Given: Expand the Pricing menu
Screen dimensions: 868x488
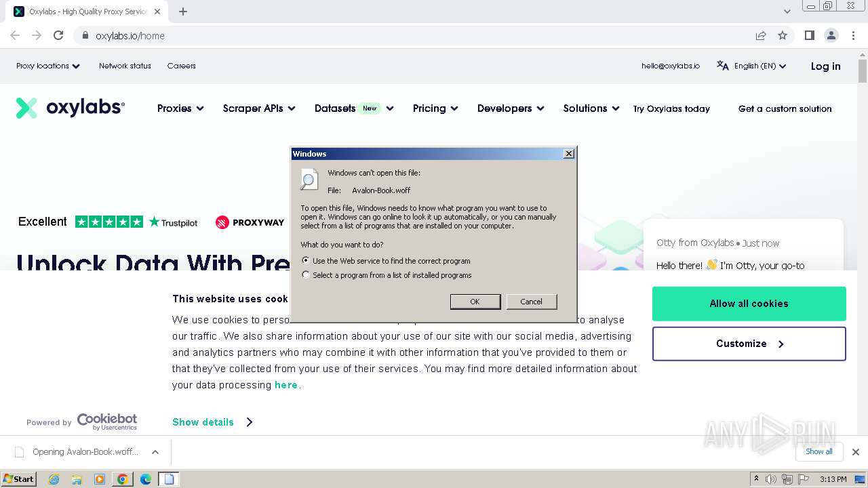Looking at the screenshot, I should [435, 108].
